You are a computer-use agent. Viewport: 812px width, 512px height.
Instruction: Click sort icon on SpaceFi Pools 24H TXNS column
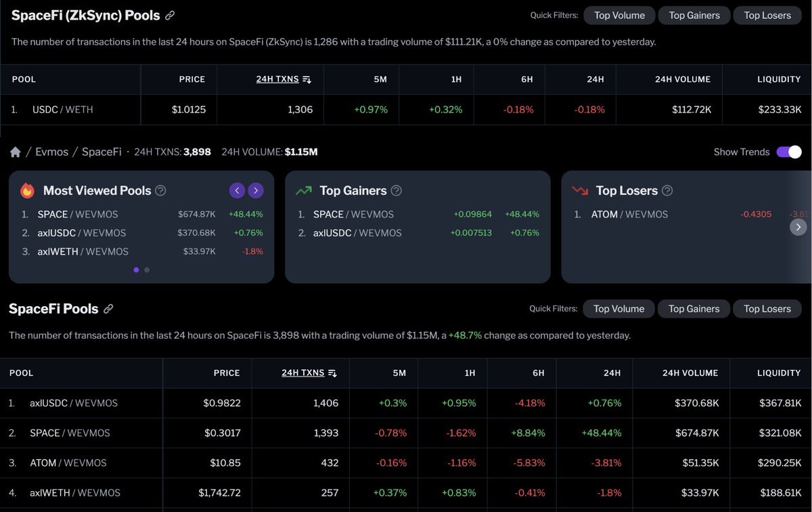pyautogui.click(x=332, y=373)
